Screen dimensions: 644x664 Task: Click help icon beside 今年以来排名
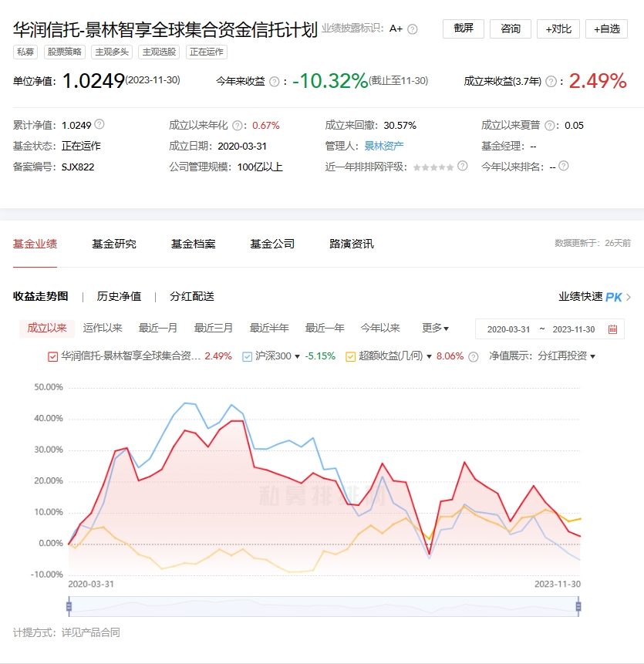[x=563, y=166]
